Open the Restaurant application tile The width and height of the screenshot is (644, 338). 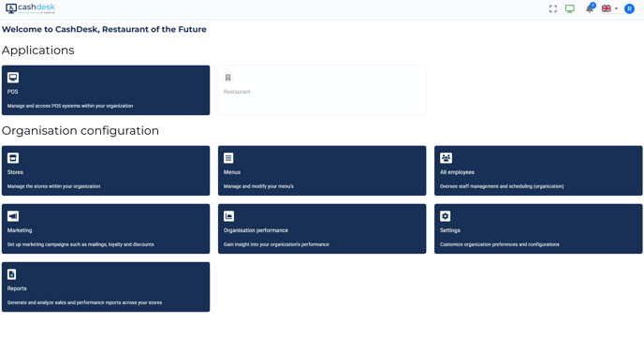pyautogui.click(x=322, y=91)
